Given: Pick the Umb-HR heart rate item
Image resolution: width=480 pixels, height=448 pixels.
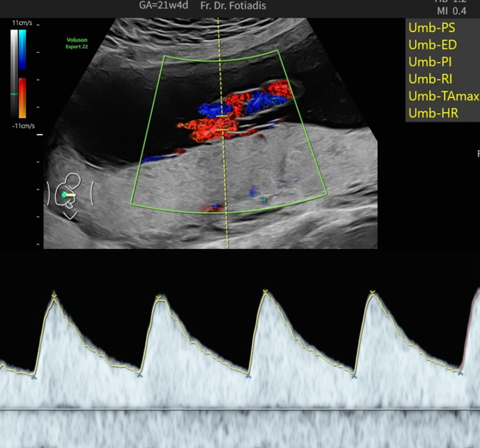Looking at the screenshot, I should 433,113.
